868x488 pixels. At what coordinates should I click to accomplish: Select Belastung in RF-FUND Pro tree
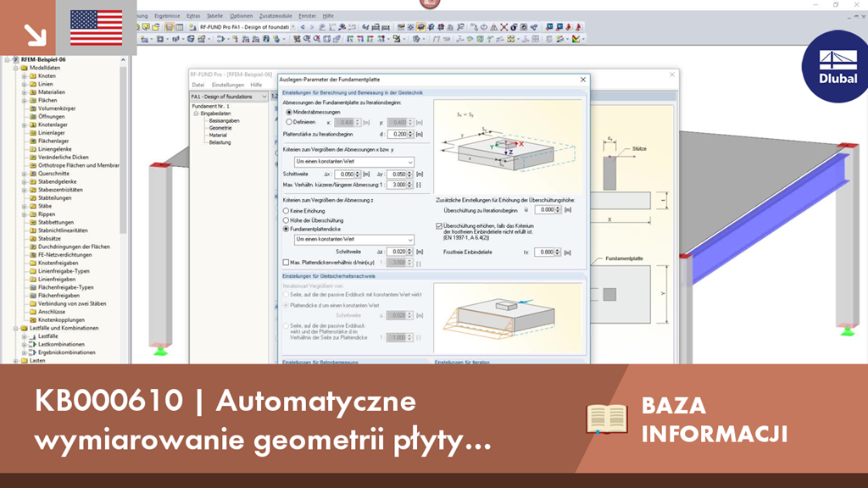point(220,142)
